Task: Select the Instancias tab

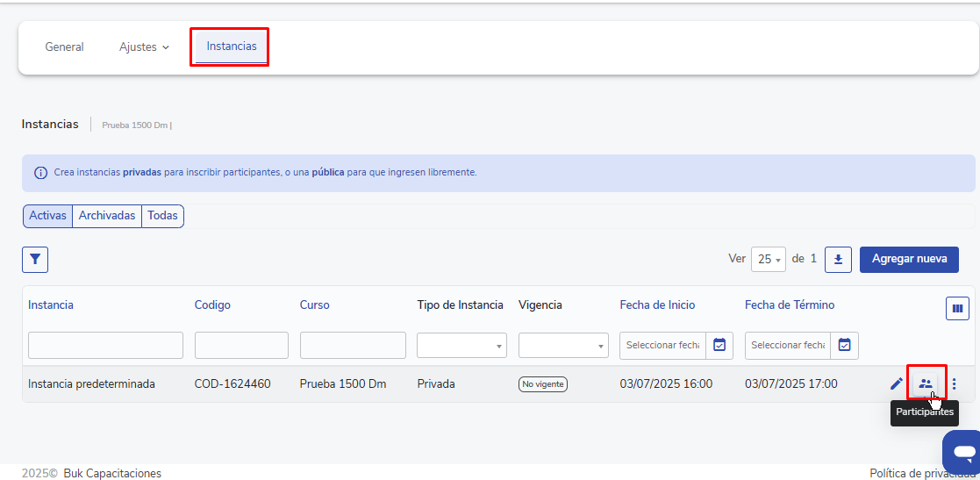Action: pyautogui.click(x=232, y=47)
